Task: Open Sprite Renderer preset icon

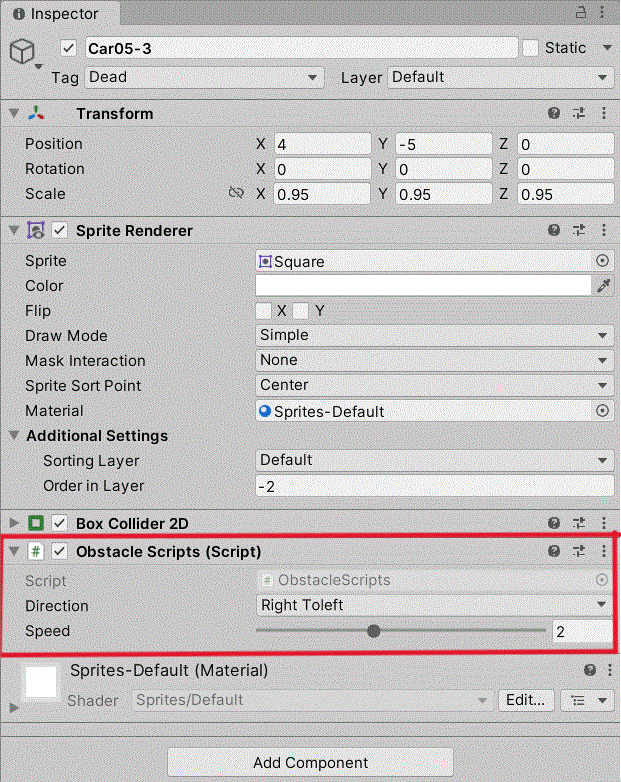Action: tap(579, 230)
